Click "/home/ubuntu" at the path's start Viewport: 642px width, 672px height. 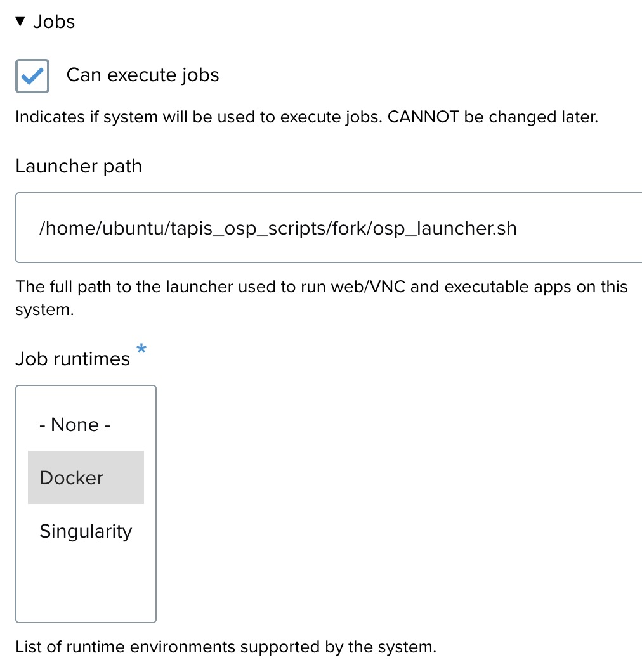(x=102, y=228)
